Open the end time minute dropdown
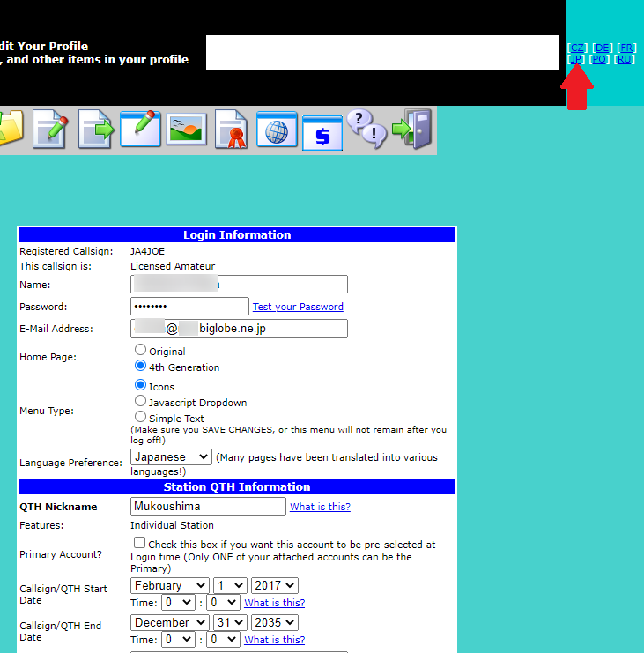The image size is (644, 653). tap(224, 639)
